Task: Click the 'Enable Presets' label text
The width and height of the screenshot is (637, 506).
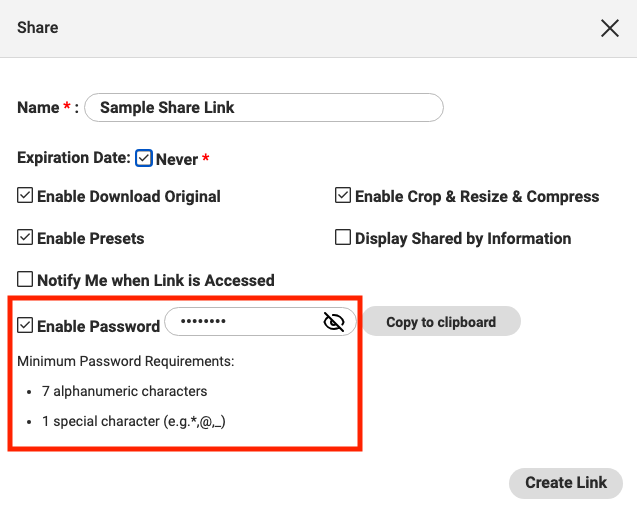Action: click(x=91, y=238)
